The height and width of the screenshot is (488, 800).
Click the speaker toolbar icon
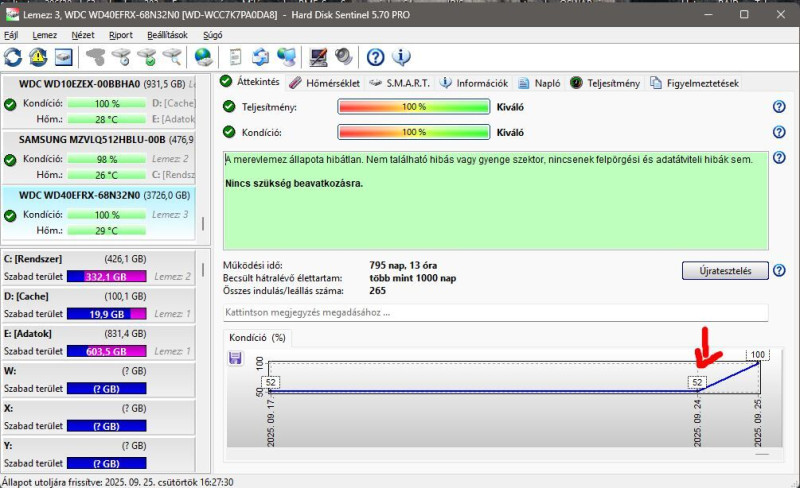tap(344, 57)
